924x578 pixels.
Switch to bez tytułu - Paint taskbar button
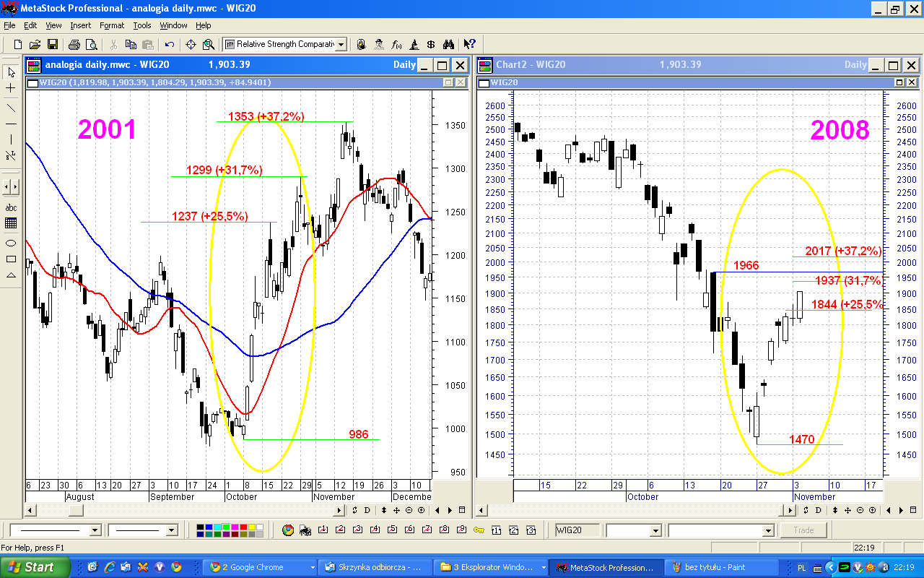tap(720, 567)
